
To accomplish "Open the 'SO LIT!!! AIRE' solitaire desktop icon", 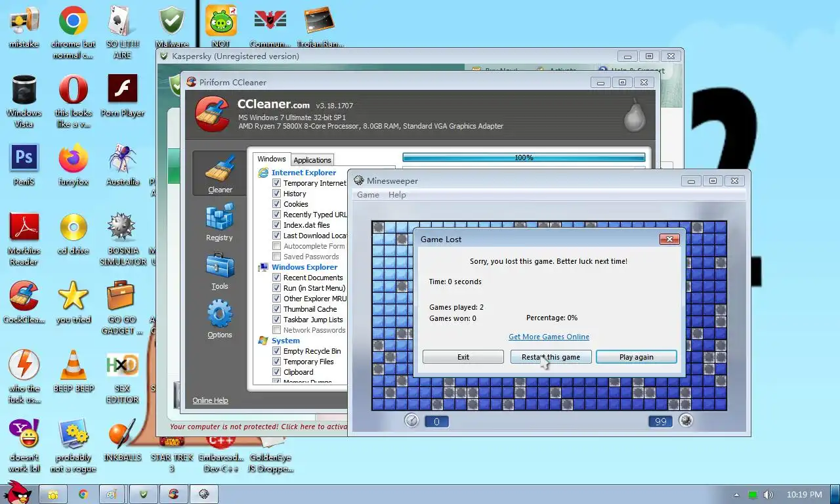I will (x=123, y=33).
